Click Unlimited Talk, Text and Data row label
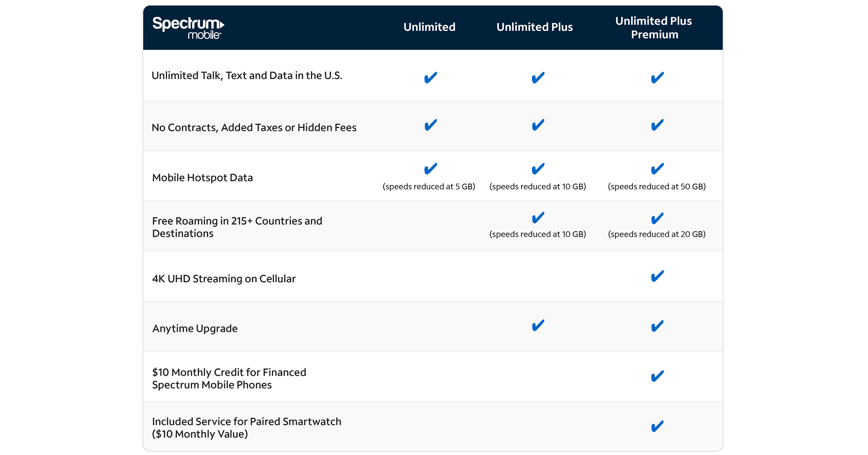This screenshot has height=455, width=868. pos(247,76)
